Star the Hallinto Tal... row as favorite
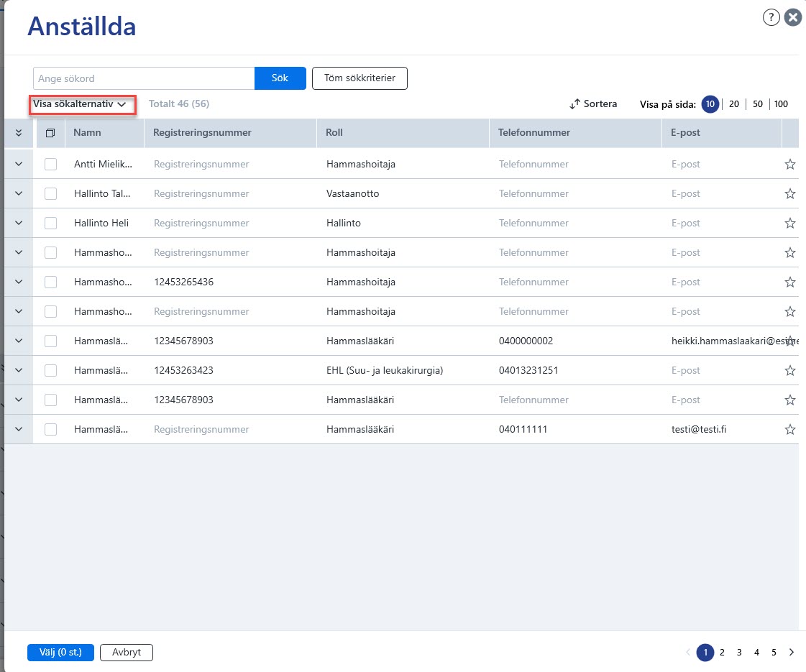The image size is (806, 672). click(x=790, y=193)
